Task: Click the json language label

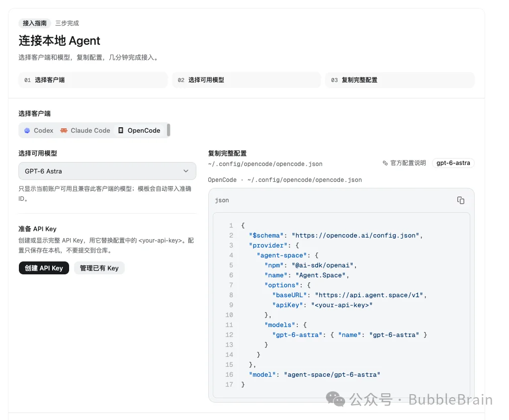Action: 222,200
